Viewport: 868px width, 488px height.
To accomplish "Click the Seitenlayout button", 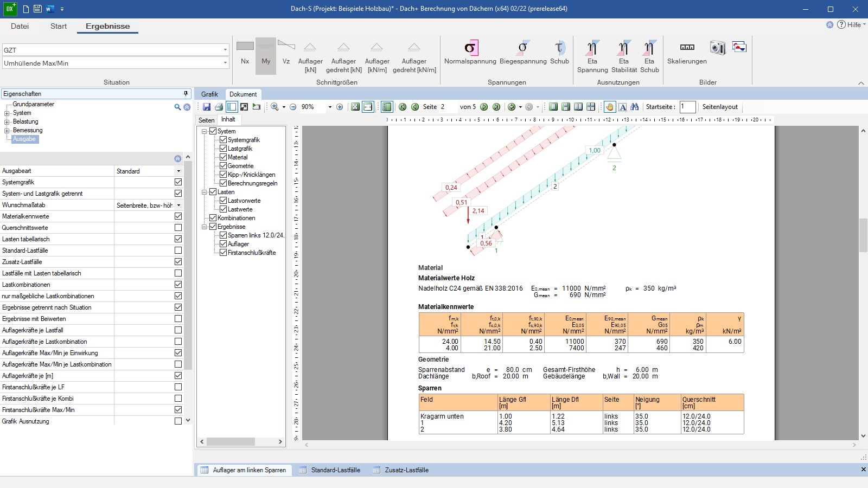I will pos(720,107).
